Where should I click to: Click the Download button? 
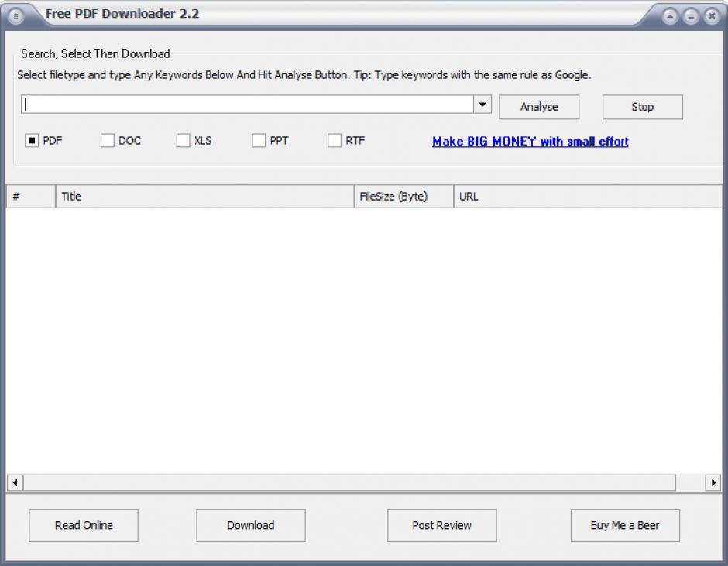click(250, 525)
